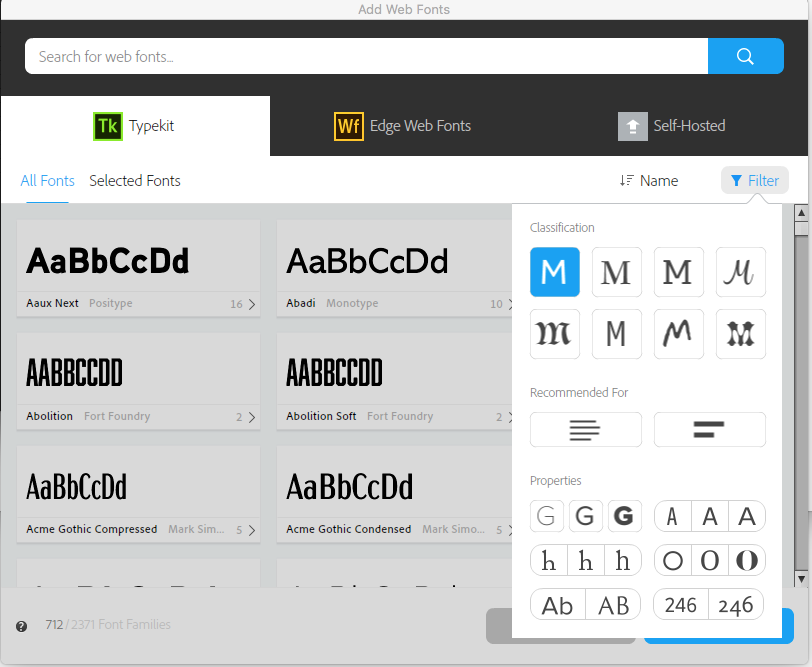Select the Abolition Soft font preview
The width and height of the screenshot is (812, 667).
tap(335, 372)
